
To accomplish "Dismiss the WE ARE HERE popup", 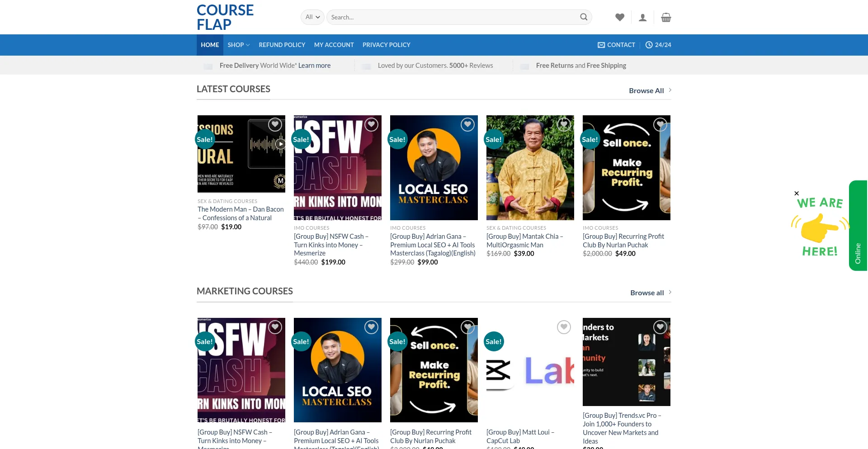I will click(797, 193).
